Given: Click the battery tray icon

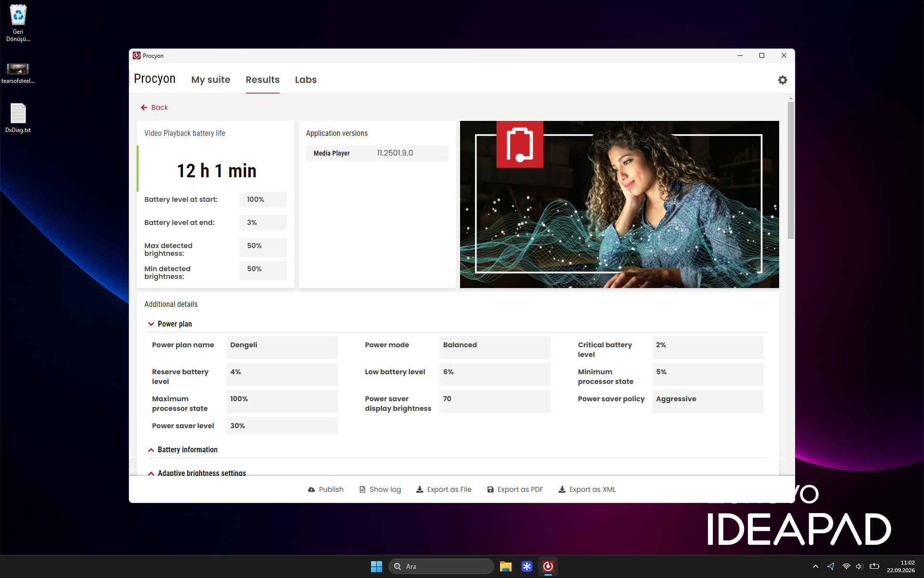Looking at the screenshot, I should tap(874, 566).
